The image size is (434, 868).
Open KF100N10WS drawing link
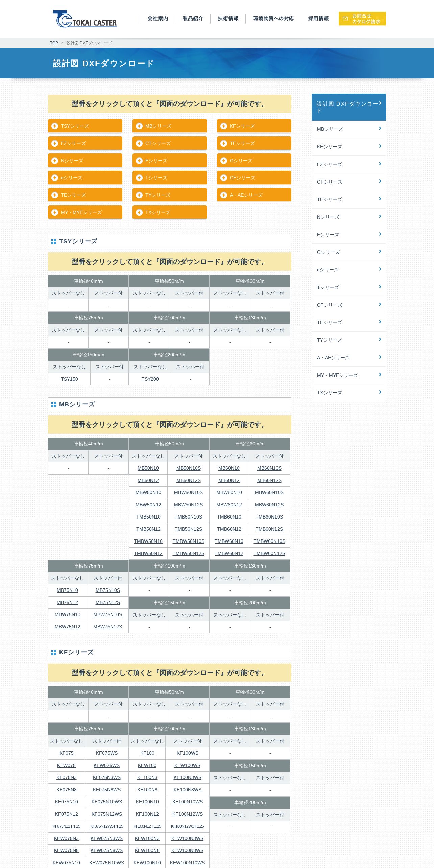pyautogui.click(x=188, y=802)
